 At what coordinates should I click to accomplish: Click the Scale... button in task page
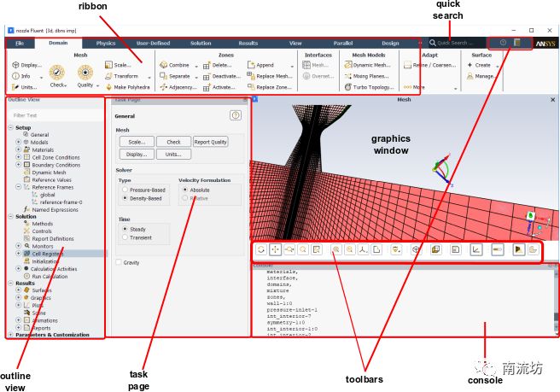pyautogui.click(x=136, y=142)
